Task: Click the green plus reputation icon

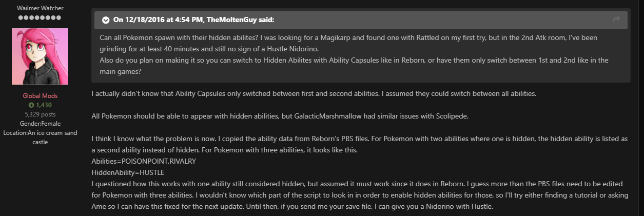Action: click(x=31, y=105)
